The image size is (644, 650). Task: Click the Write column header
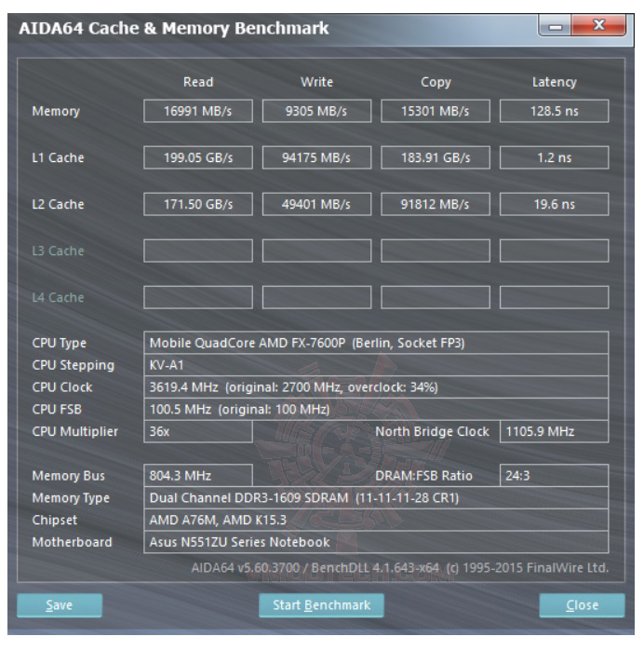316,82
